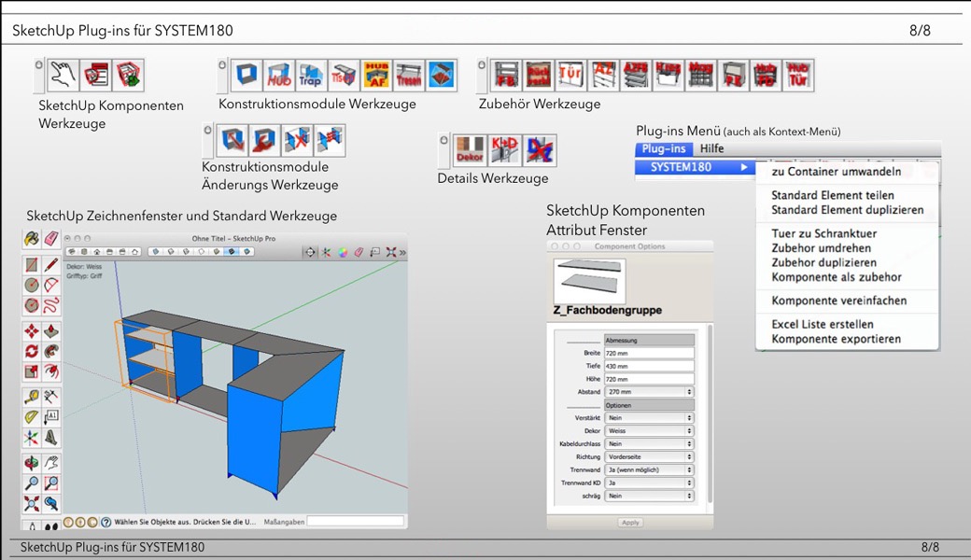
Task: Click the Höhe 720 mm field
Action: (649, 379)
